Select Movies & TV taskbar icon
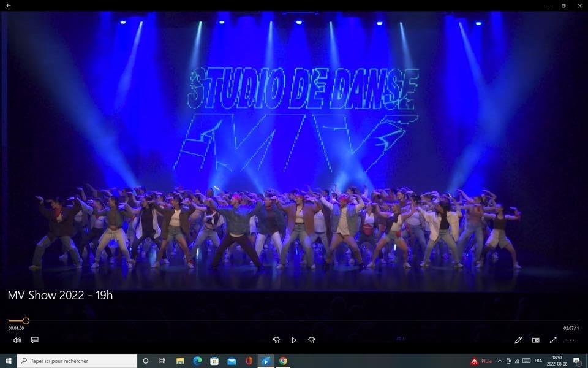This screenshot has height=368, width=588. [x=266, y=361]
